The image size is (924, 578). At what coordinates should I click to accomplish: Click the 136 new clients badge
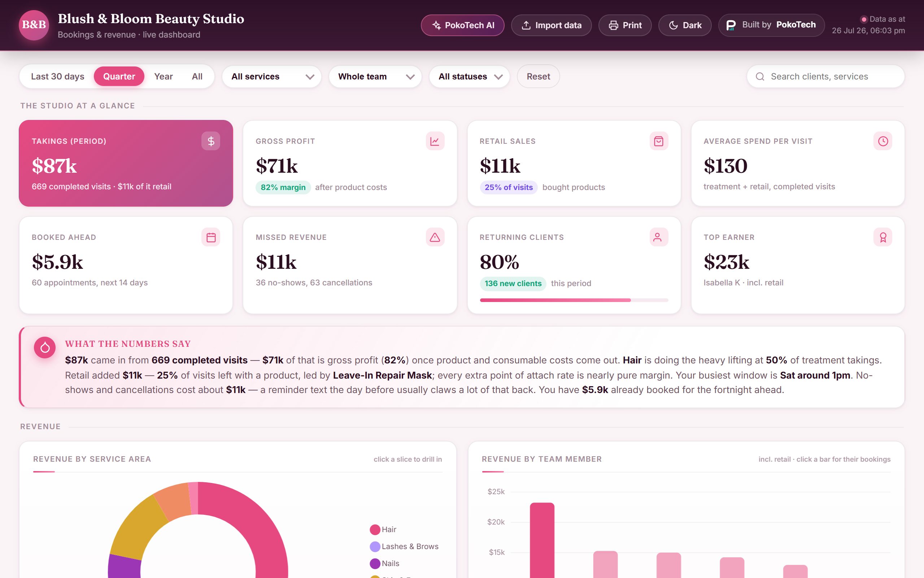click(513, 283)
